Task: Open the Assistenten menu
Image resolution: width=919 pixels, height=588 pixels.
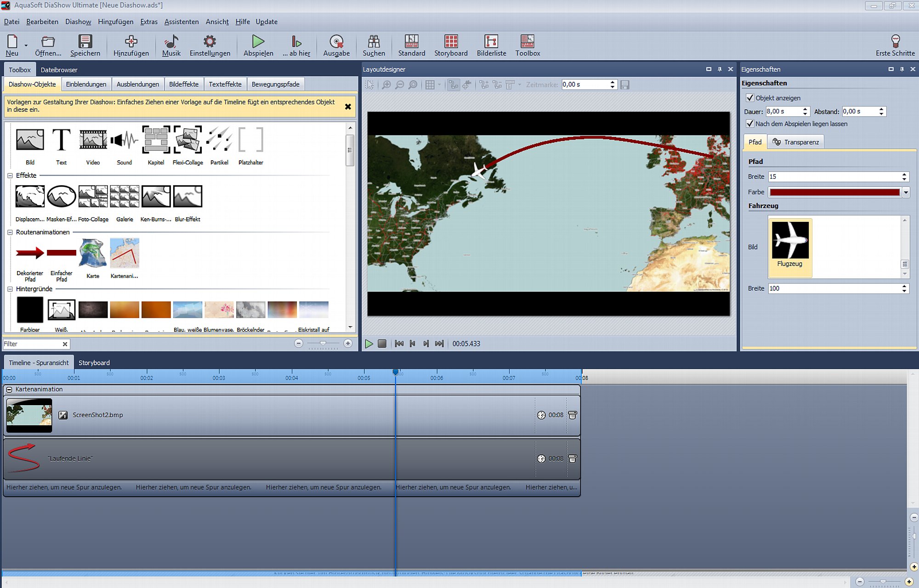Action: pos(182,22)
